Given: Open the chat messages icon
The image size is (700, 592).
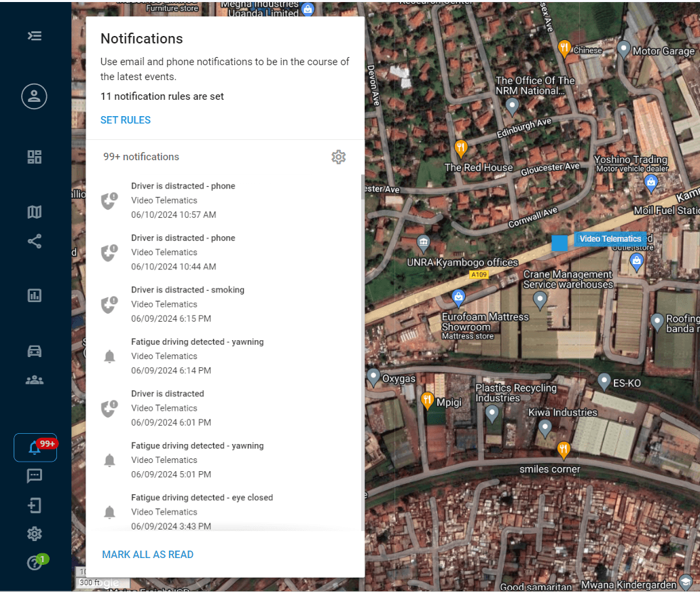Looking at the screenshot, I should pyautogui.click(x=35, y=476).
